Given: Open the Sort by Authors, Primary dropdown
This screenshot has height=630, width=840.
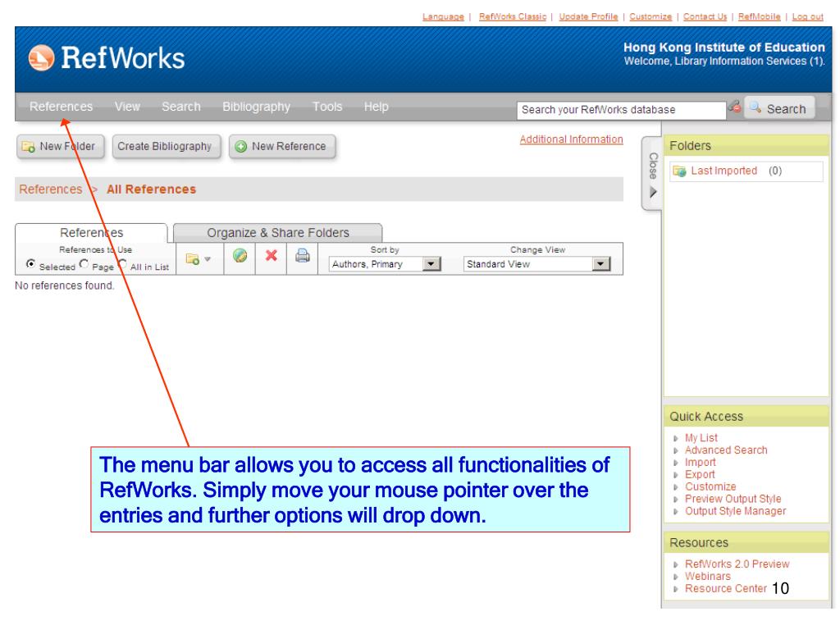Looking at the screenshot, I should pyautogui.click(x=385, y=264).
